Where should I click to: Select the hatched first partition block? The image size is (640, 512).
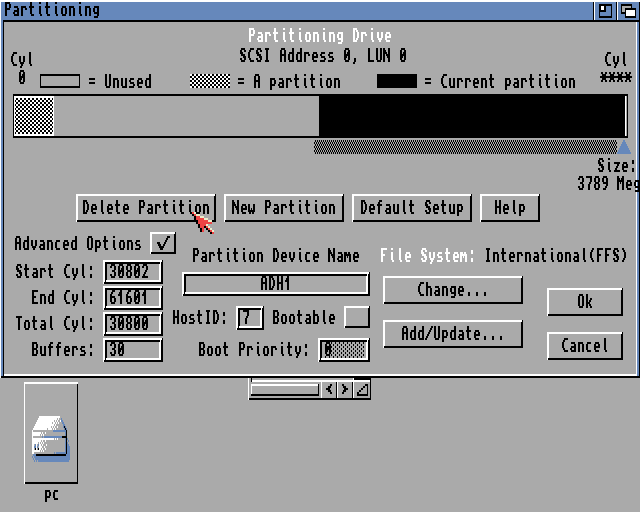pyautogui.click(x=34, y=116)
